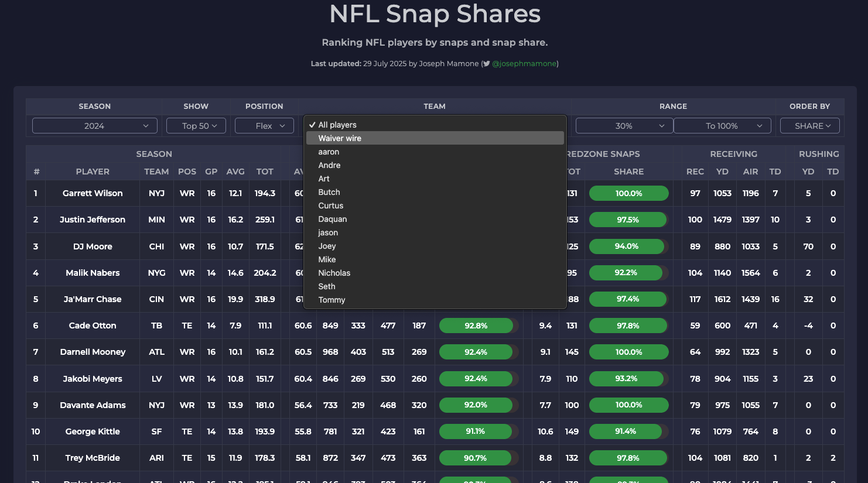Click player name Garrett Wilson
The image size is (868, 483).
coord(93,193)
